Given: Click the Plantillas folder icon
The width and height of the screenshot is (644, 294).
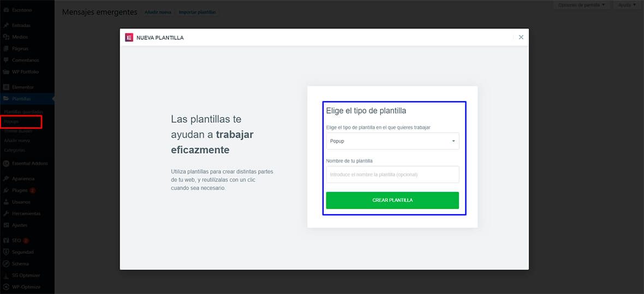Looking at the screenshot, I should coord(6,99).
